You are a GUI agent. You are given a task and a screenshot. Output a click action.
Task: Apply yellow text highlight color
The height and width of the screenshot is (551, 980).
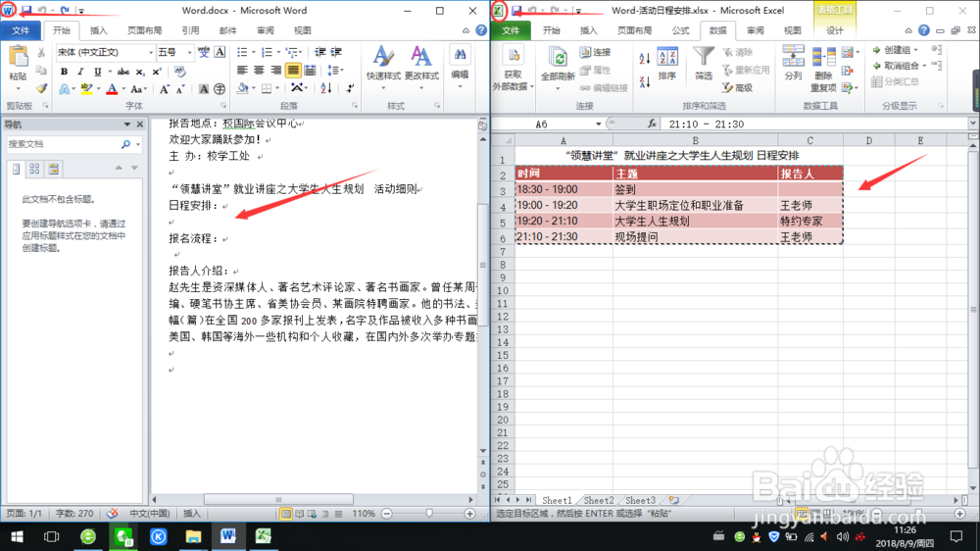[87, 89]
